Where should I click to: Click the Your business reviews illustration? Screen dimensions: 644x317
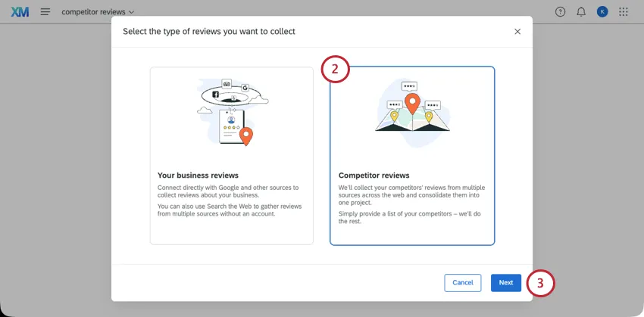(x=233, y=112)
